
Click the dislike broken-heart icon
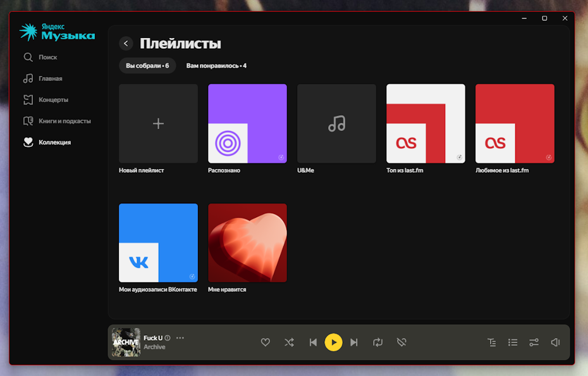tap(401, 342)
